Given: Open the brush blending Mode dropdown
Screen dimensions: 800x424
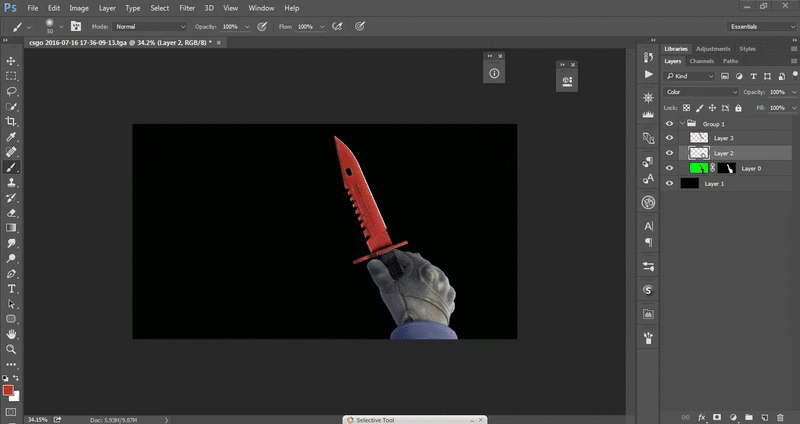Looking at the screenshot, I should click(151, 27).
